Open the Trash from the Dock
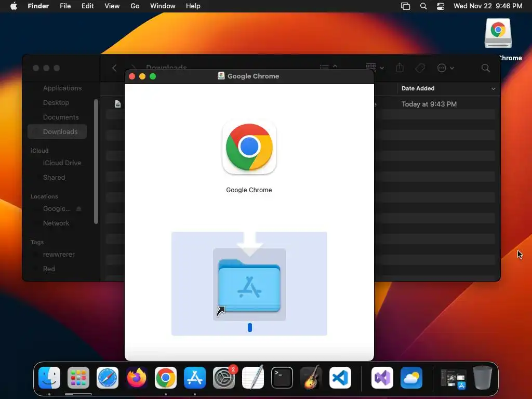The width and height of the screenshot is (532, 399). pyautogui.click(x=483, y=377)
